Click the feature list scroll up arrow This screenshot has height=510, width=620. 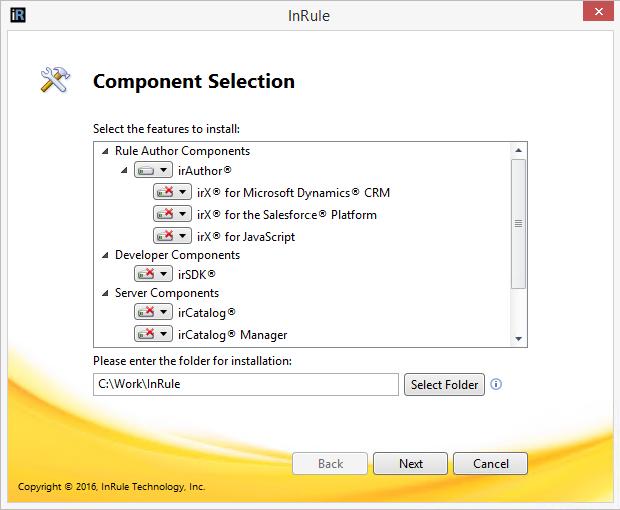click(519, 150)
